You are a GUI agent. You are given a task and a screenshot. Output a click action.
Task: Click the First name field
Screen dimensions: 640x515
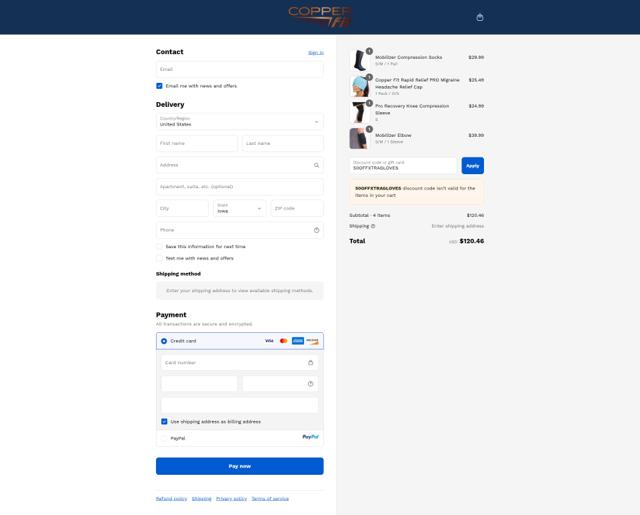[x=197, y=143]
